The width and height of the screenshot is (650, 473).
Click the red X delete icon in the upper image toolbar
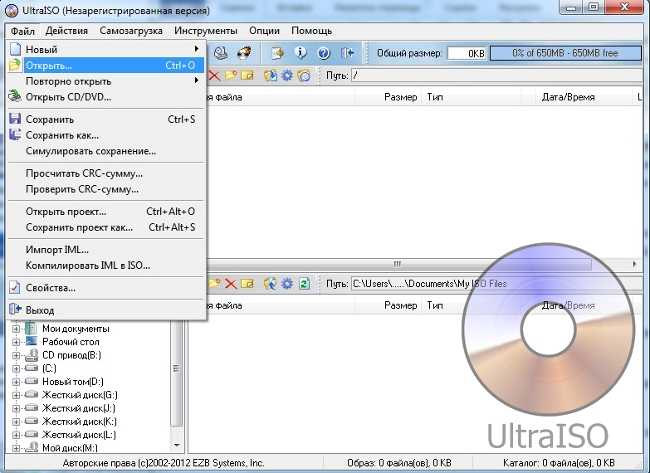pyautogui.click(x=214, y=76)
